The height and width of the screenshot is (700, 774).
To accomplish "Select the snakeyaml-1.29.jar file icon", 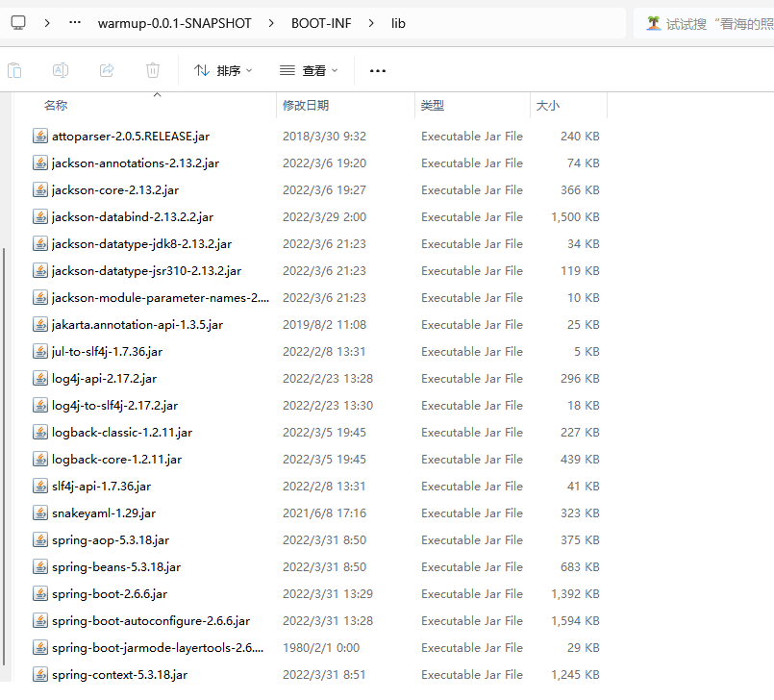I will pyautogui.click(x=40, y=512).
